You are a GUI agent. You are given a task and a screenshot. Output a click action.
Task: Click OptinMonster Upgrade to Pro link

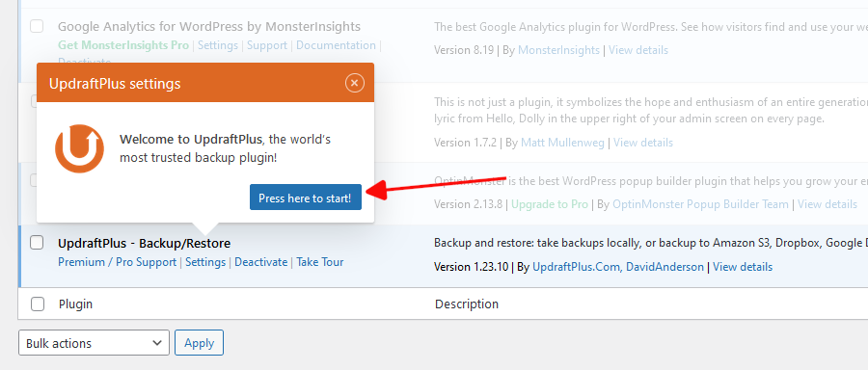click(549, 204)
